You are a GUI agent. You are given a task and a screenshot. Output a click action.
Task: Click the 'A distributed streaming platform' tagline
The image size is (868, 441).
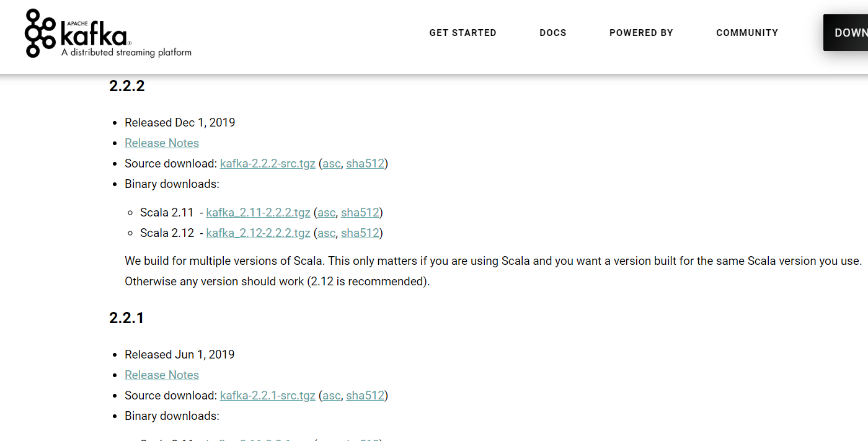coord(126,53)
